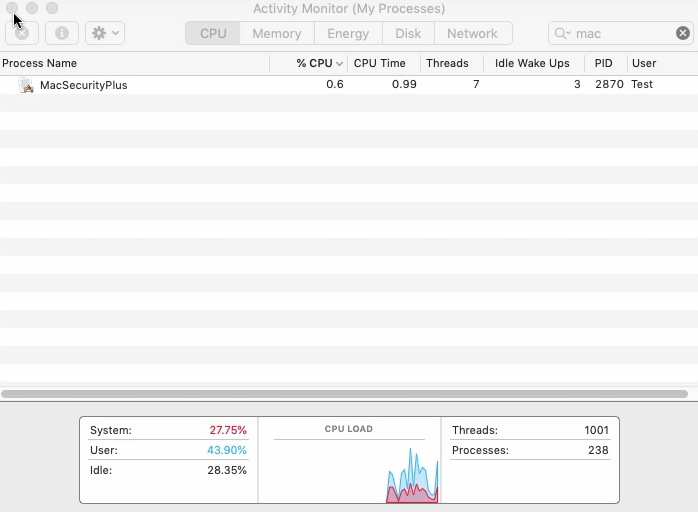The height and width of the screenshot is (512, 698).
Task: Click the horizontal scrollbar below the process list
Action: pyautogui.click(x=344, y=394)
